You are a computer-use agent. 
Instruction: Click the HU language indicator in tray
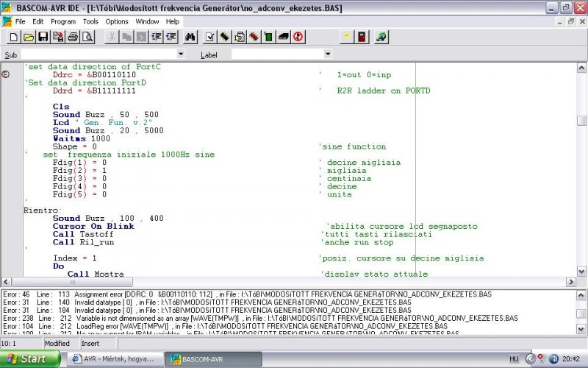pos(514,359)
